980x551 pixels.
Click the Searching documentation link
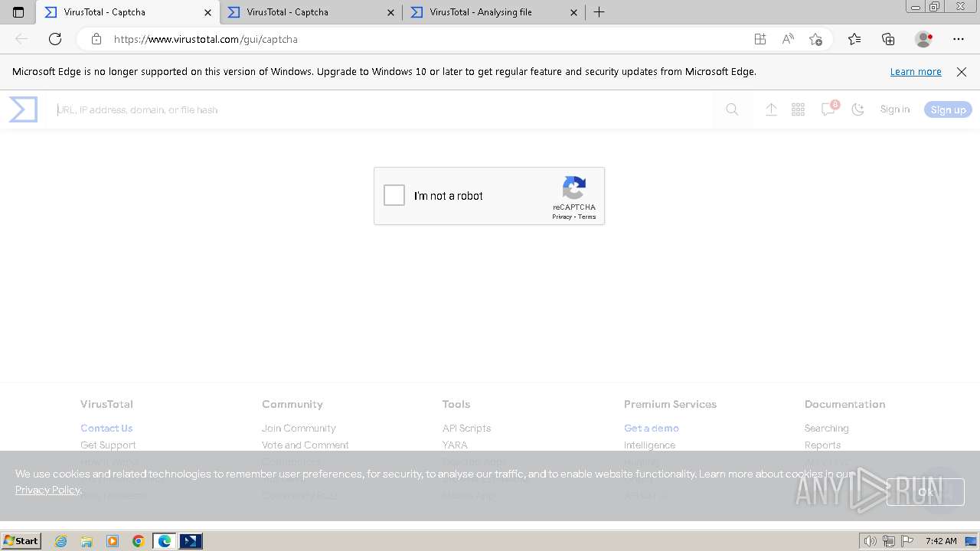point(827,428)
